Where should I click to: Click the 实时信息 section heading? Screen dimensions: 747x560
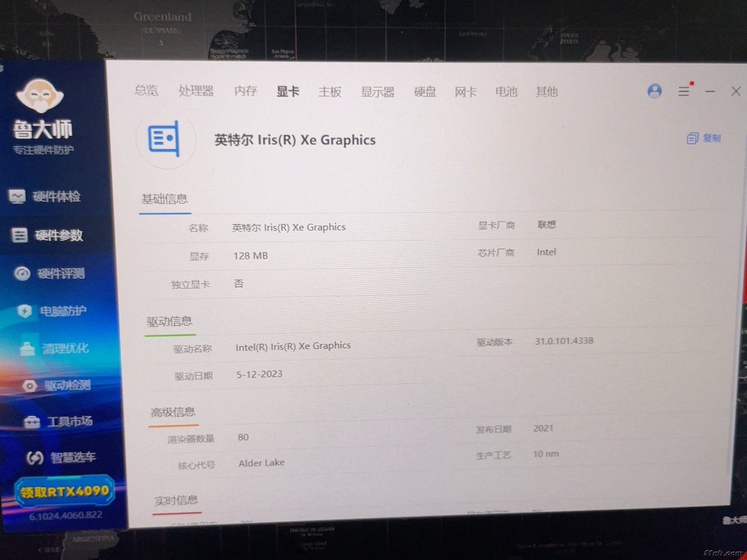coord(176,500)
